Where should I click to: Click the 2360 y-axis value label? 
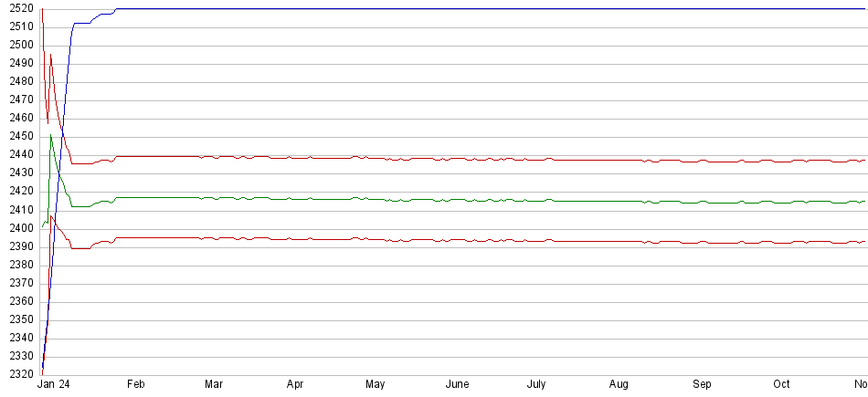point(18,301)
